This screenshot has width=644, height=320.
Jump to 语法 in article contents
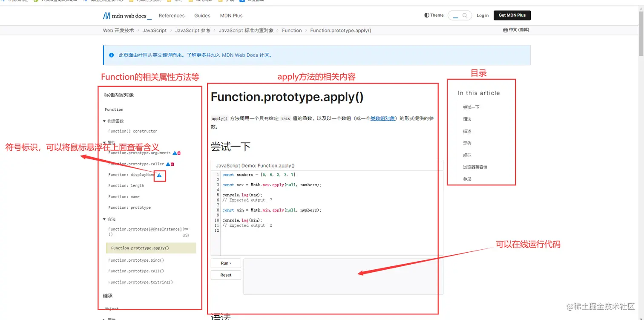point(467,119)
